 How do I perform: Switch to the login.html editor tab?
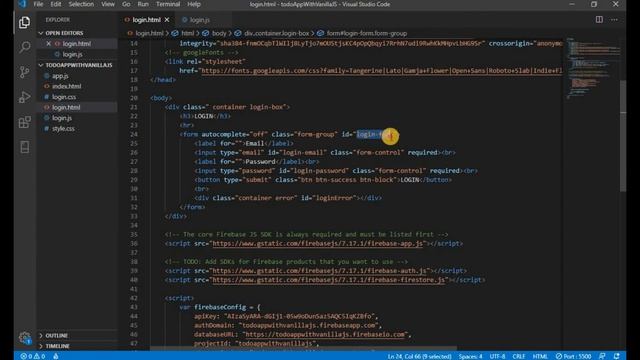click(x=147, y=20)
